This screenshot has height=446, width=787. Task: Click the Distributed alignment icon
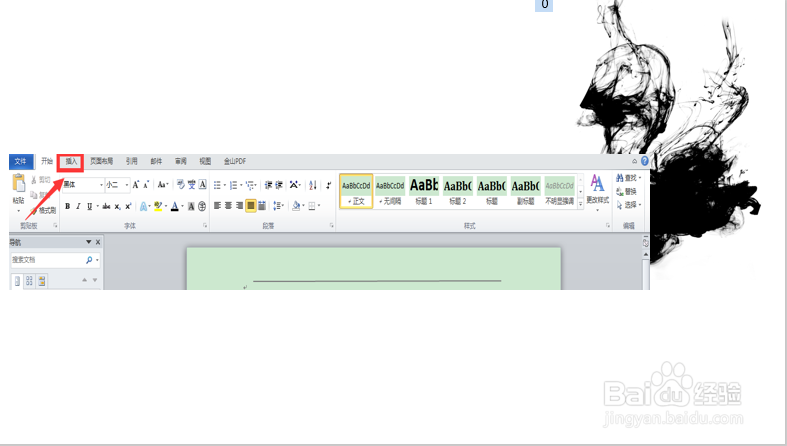tap(262, 206)
